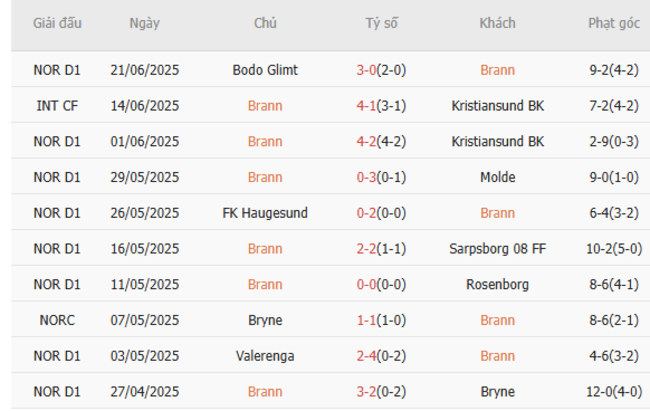The height and width of the screenshot is (411, 650).
Task: Select the Phạt góc column header
Action: point(614,24)
